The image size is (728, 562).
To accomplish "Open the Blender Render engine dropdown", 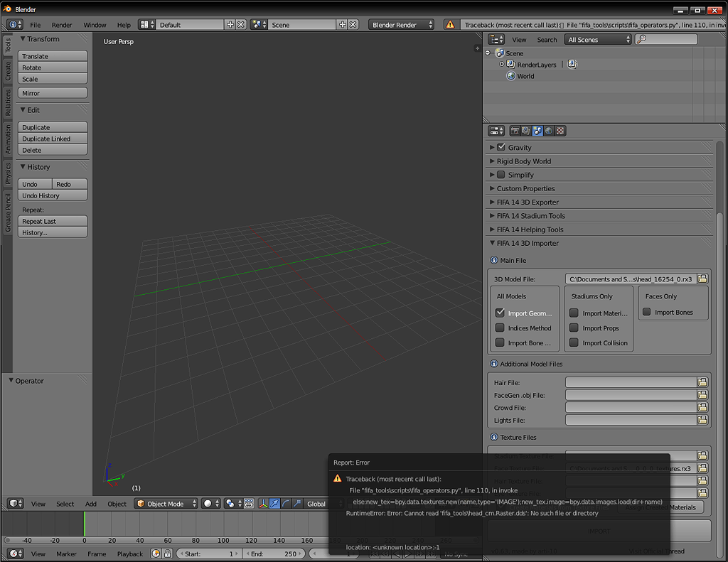I will [401, 25].
